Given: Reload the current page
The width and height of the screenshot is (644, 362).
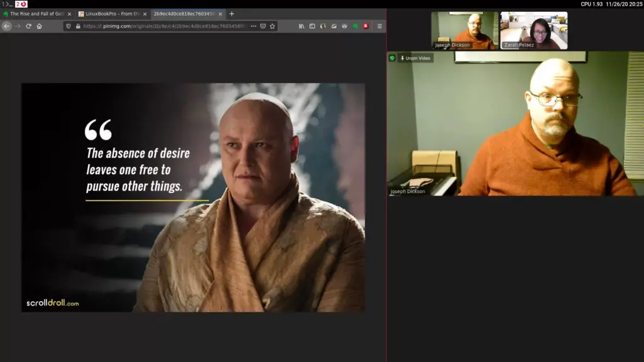Looking at the screenshot, I should click(x=28, y=26).
